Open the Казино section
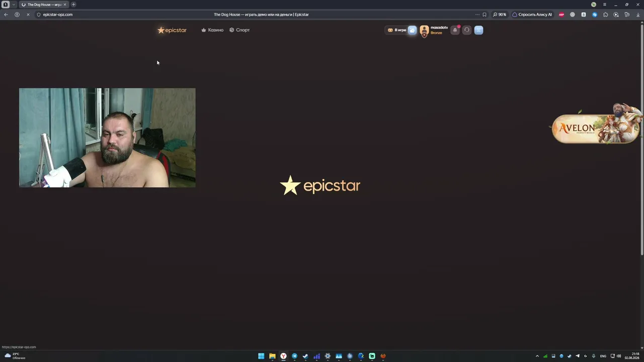 pos(212,30)
